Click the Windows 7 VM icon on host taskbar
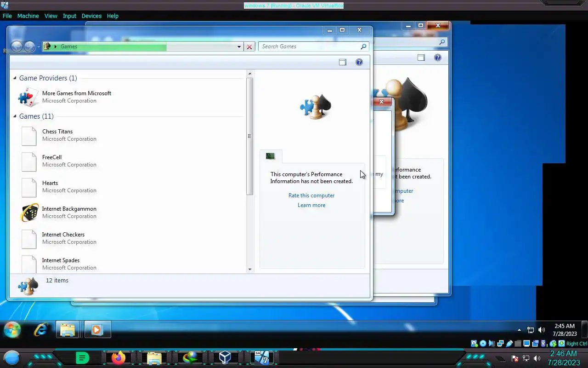 pos(261,358)
